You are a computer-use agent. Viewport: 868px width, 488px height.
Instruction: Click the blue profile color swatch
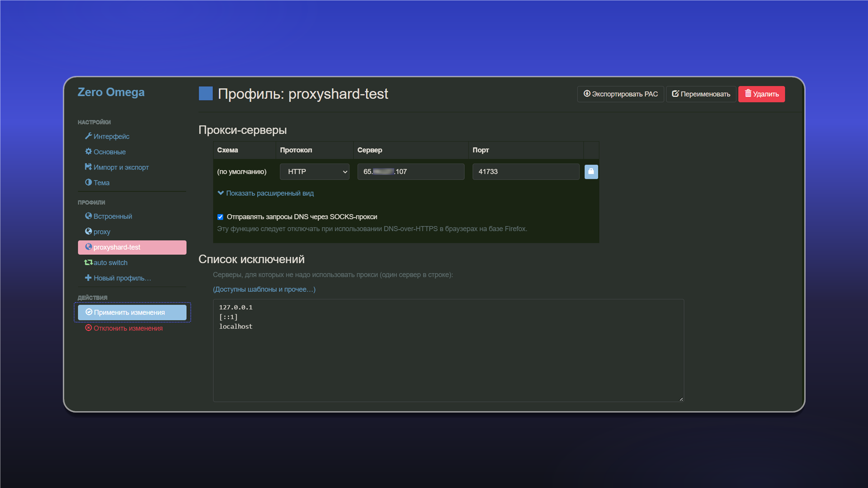tap(206, 94)
